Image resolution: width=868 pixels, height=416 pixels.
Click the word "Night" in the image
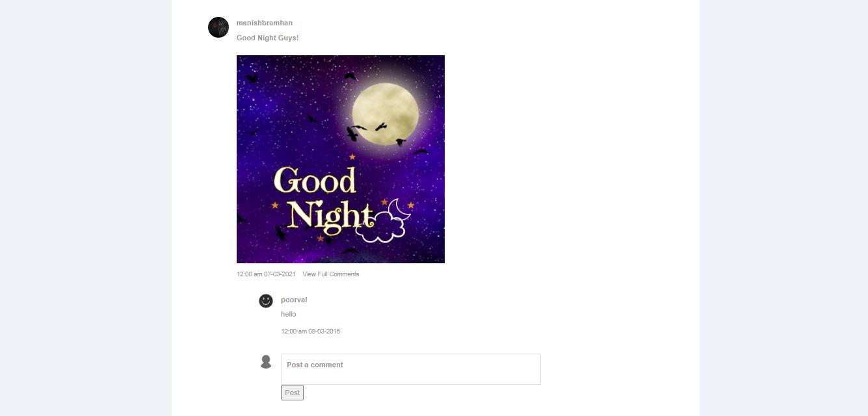tap(330, 216)
